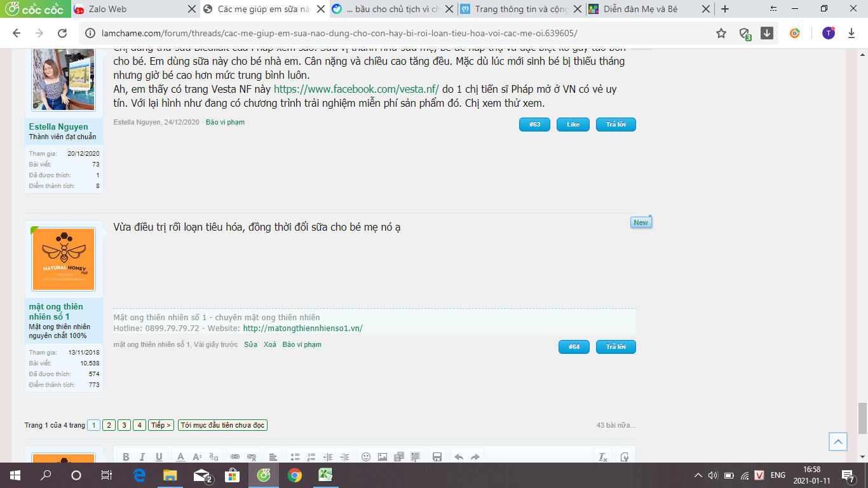
Task: Toggle italic formatting in the reply editor
Action: click(142, 457)
